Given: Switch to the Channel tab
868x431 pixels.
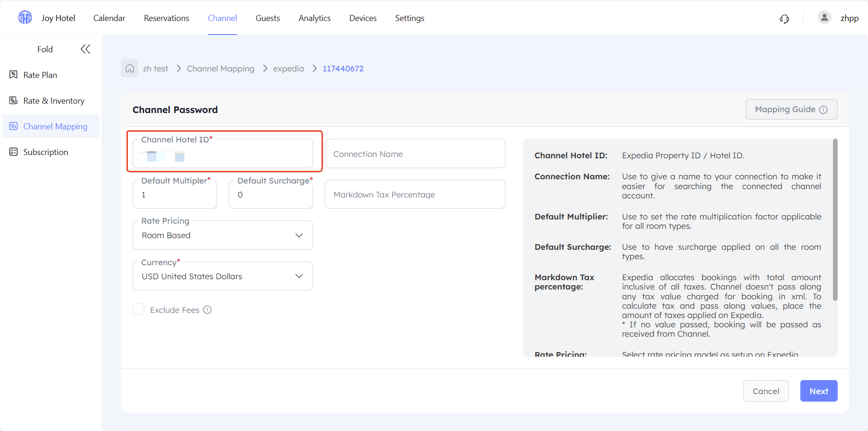Looking at the screenshot, I should [x=222, y=18].
